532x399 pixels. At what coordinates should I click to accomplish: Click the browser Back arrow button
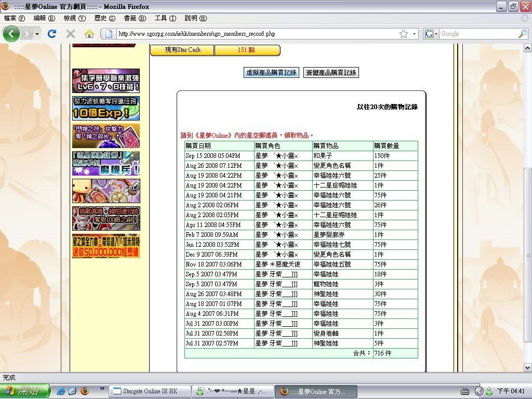pyautogui.click(x=12, y=34)
